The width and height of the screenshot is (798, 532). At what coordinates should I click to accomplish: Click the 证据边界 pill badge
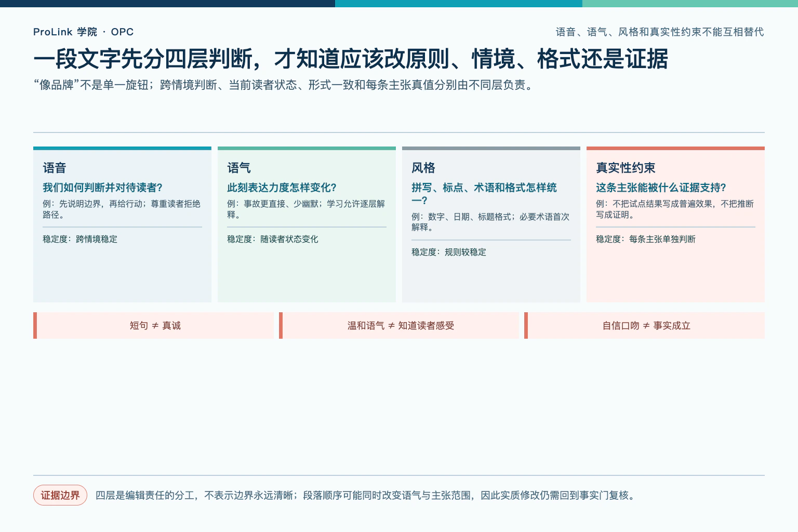[60, 495]
